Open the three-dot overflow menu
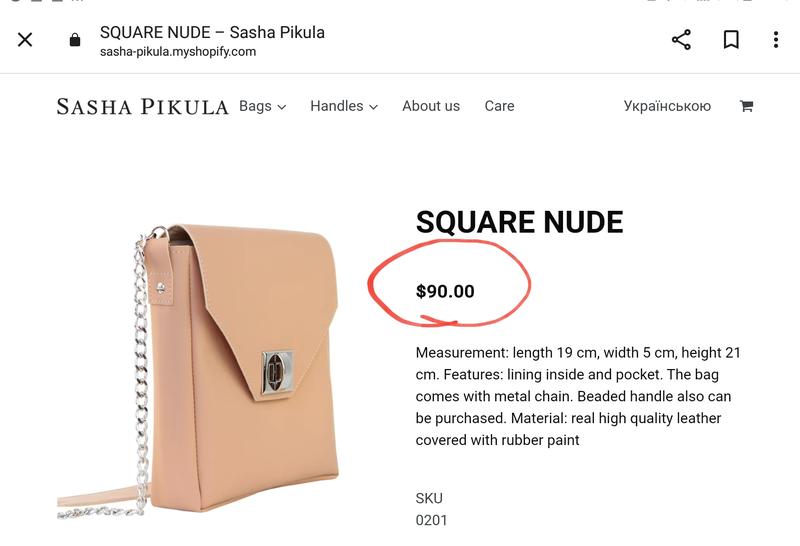This screenshot has width=800, height=546. (776, 40)
